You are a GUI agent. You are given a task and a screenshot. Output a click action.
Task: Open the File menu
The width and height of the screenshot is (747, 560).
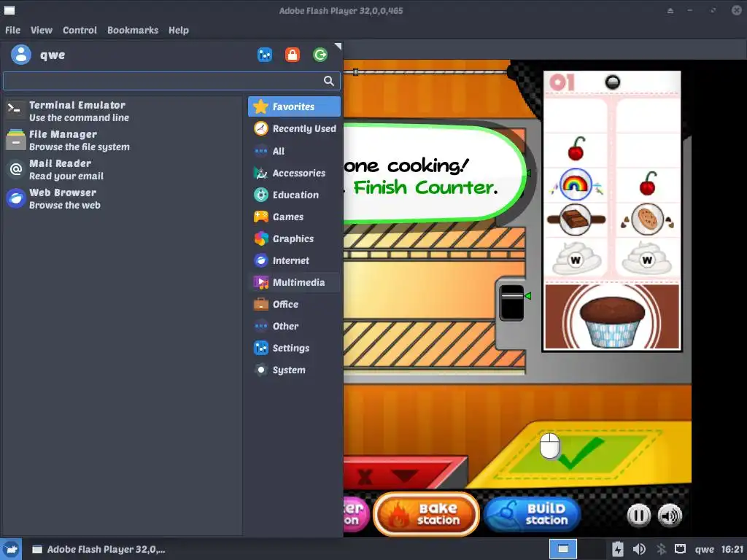[x=13, y=30]
